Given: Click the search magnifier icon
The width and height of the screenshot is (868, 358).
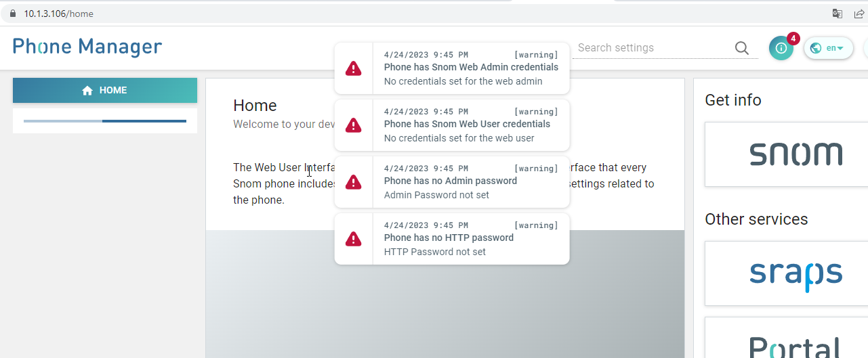Looking at the screenshot, I should (742, 48).
